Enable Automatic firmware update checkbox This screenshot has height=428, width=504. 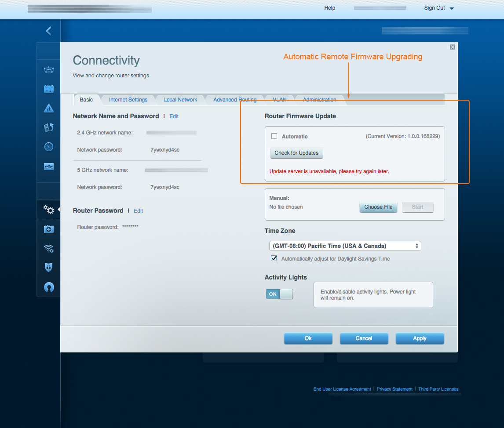pos(274,136)
